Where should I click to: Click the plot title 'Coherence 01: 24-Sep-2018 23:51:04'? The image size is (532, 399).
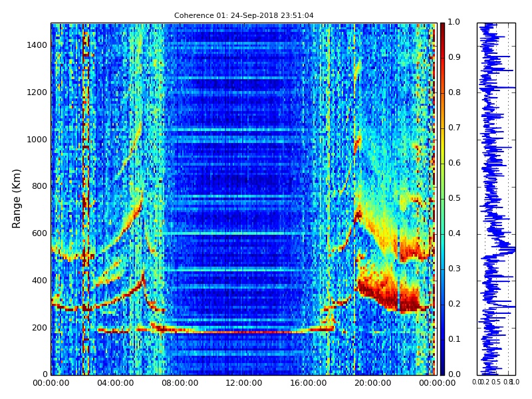[243, 15]
